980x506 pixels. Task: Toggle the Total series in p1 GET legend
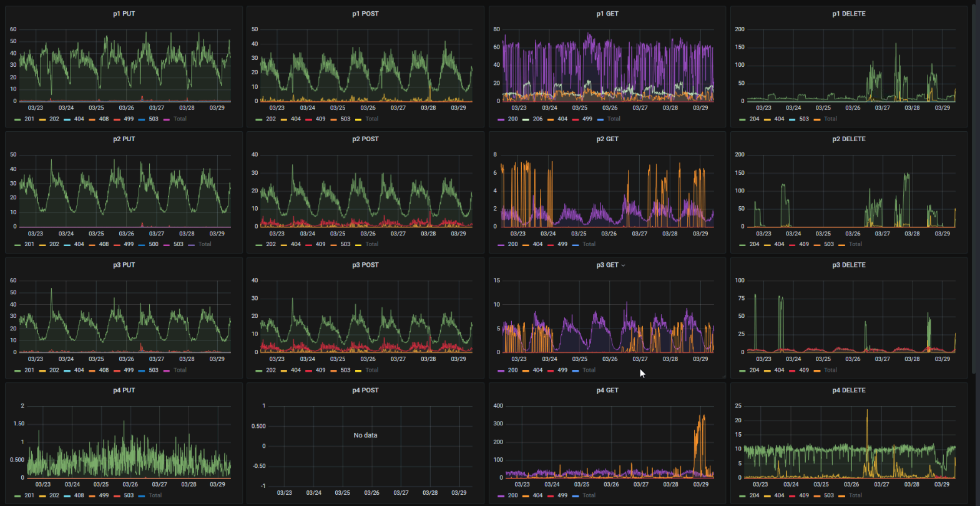click(614, 119)
